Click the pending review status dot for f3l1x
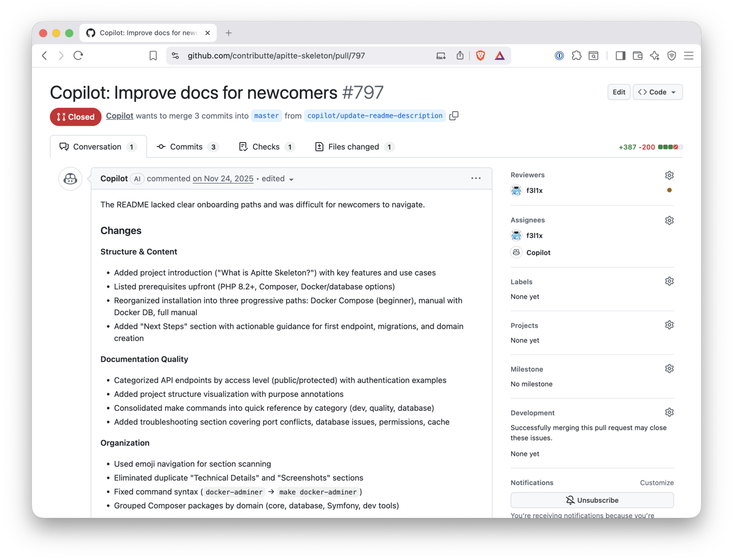The width and height of the screenshot is (733, 560). (x=669, y=190)
